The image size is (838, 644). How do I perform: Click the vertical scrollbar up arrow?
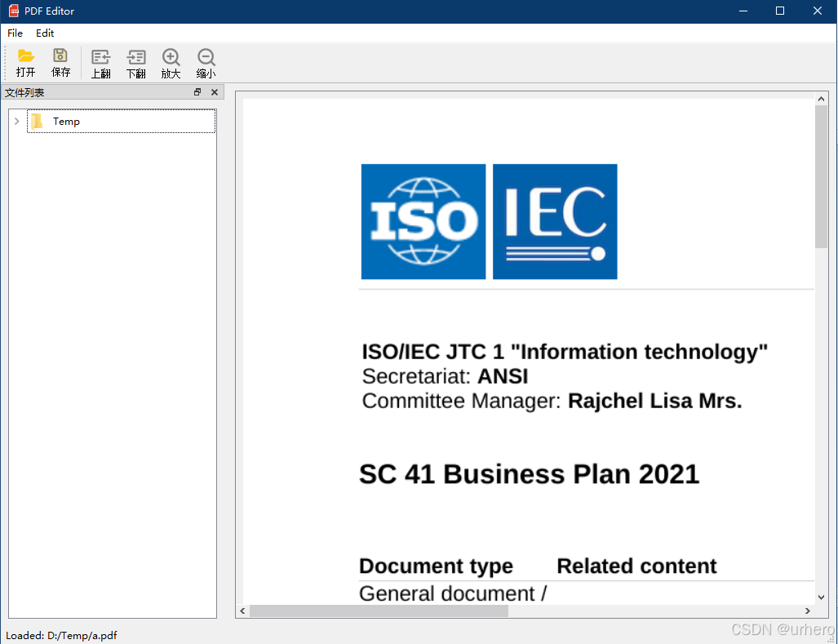[x=821, y=99]
